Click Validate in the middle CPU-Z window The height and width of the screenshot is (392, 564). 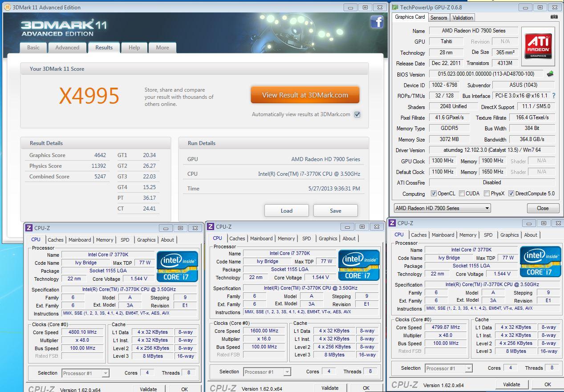tap(330, 388)
